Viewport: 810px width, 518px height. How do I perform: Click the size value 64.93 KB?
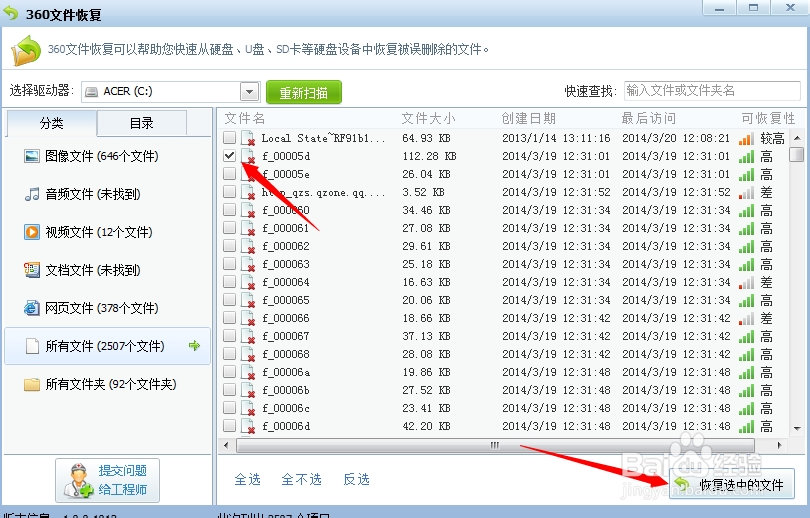pos(426,138)
